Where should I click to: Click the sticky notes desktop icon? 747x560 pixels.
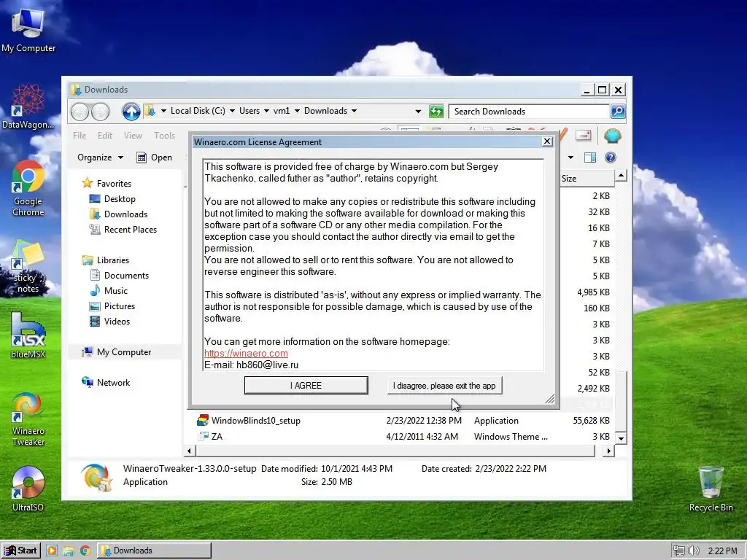pyautogui.click(x=28, y=267)
